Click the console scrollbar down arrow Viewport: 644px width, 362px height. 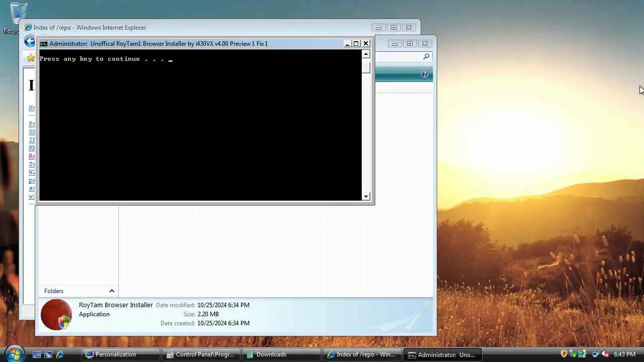366,196
